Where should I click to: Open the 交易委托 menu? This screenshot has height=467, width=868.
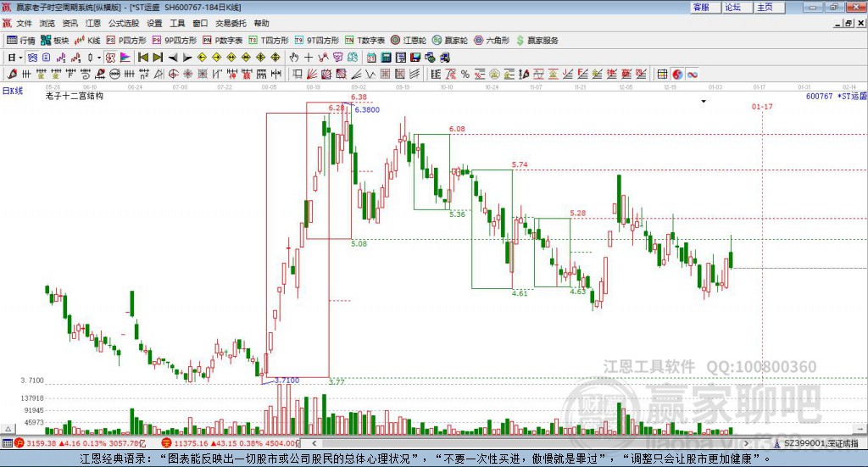(231, 23)
